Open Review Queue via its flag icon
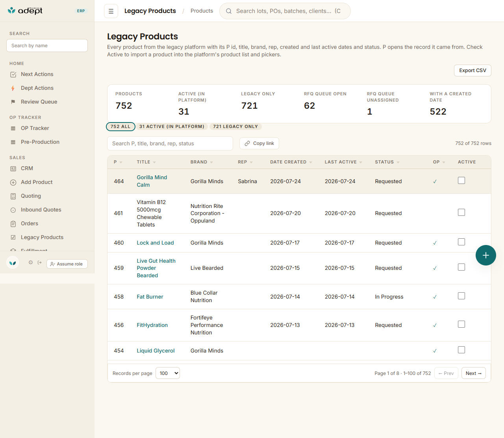The width and height of the screenshot is (504, 438). 13,102
